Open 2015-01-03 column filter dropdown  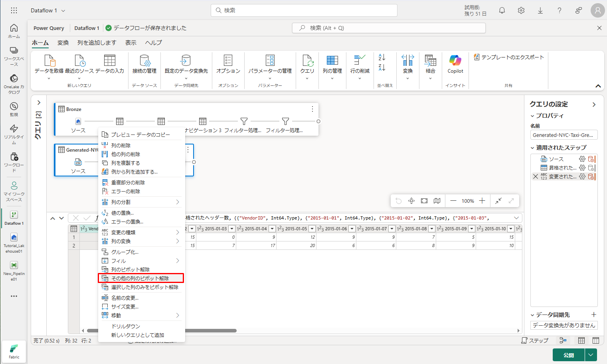coord(232,229)
